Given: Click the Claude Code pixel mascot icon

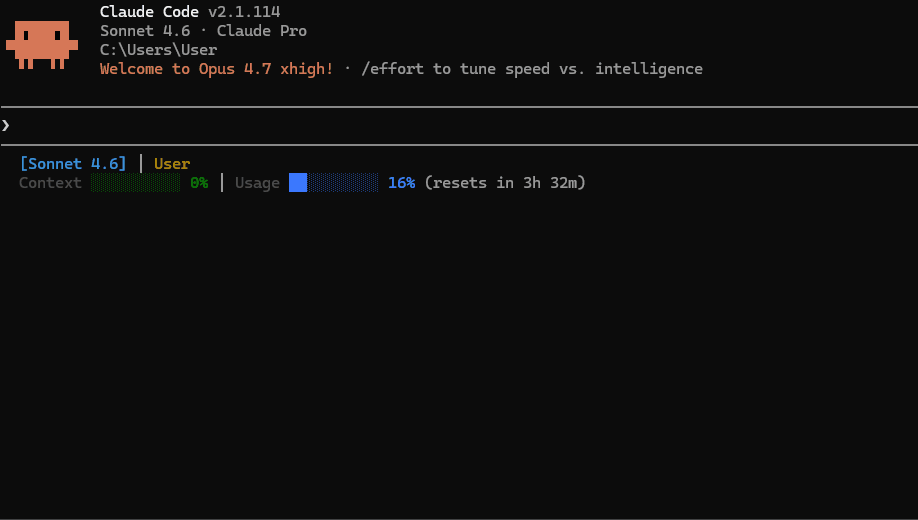Looking at the screenshot, I should (x=42, y=44).
